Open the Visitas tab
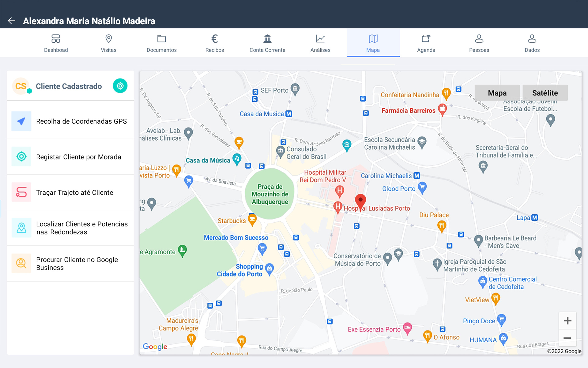 point(108,43)
